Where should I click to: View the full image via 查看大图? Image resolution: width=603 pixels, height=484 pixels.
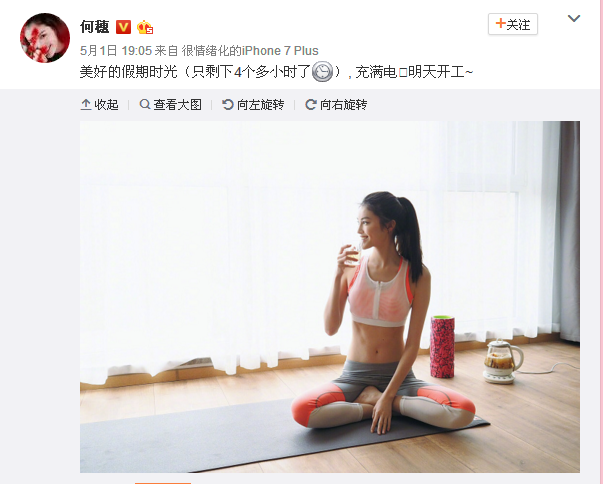(x=170, y=105)
